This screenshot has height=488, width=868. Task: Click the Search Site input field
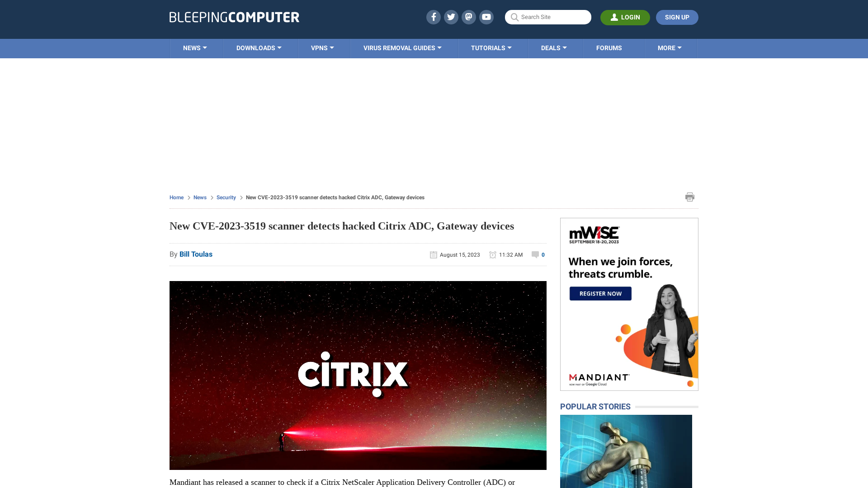(548, 17)
